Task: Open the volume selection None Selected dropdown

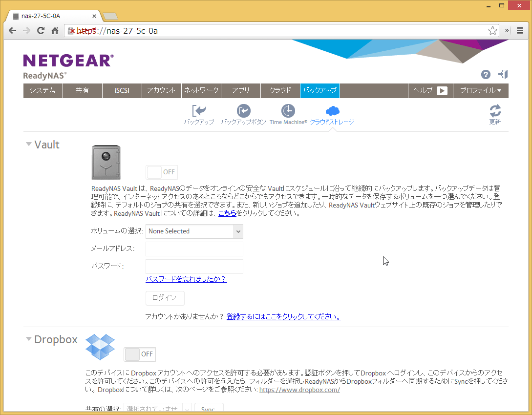Action: point(194,231)
